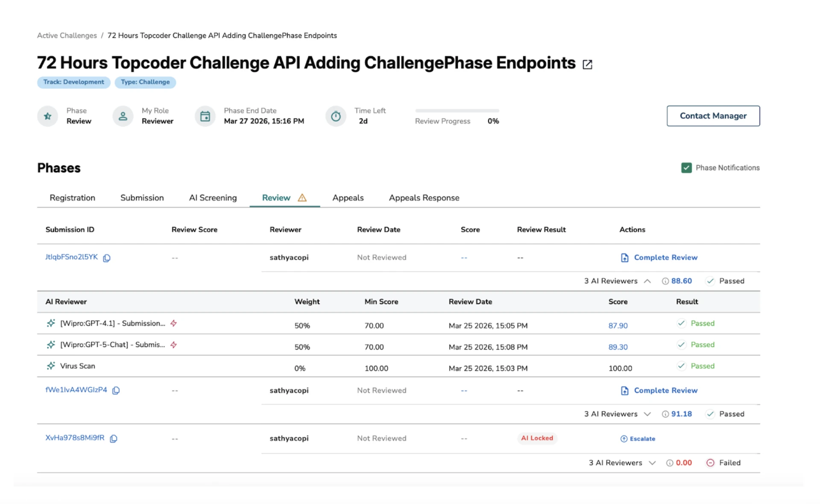Escalate the AI Locked submission
The image size is (820, 504).
pyautogui.click(x=638, y=439)
